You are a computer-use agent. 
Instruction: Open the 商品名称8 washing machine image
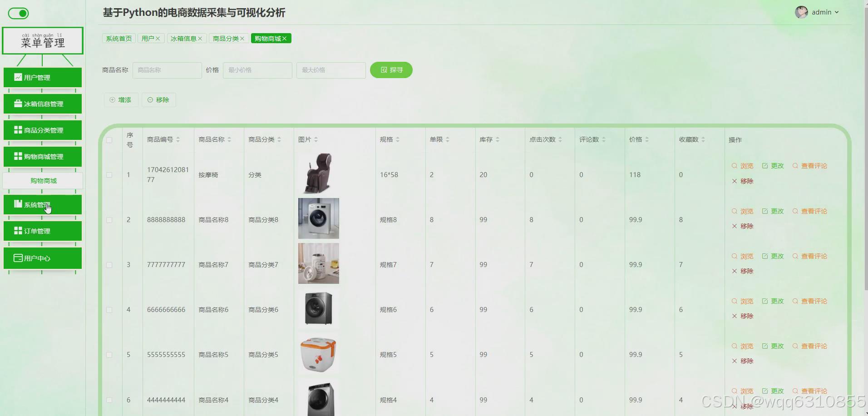(x=319, y=218)
